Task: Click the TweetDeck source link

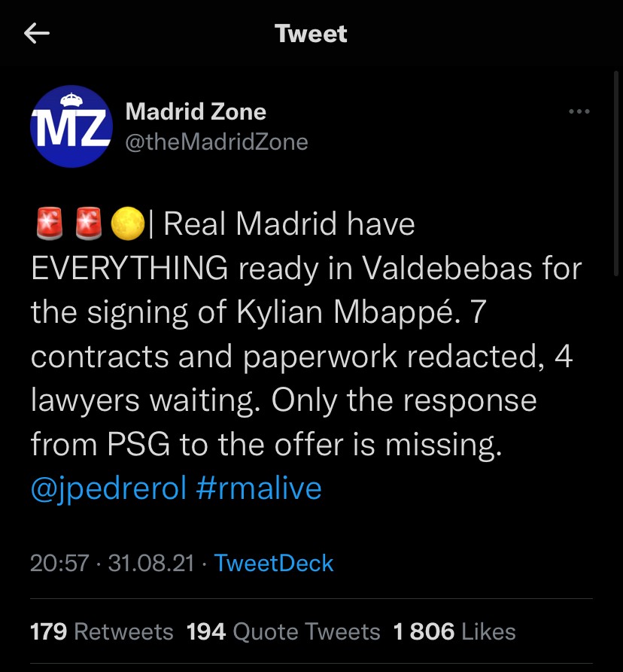Action: (274, 563)
